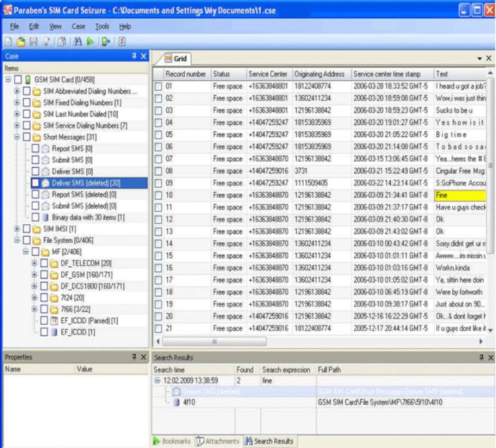Open the Edit menu
Screen dimensions: 496x448
pos(34,26)
